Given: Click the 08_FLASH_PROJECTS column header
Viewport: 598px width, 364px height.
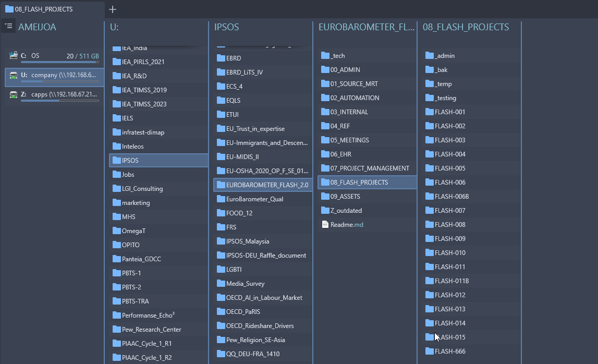Looking at the screenshot, I should click(466, 27).
